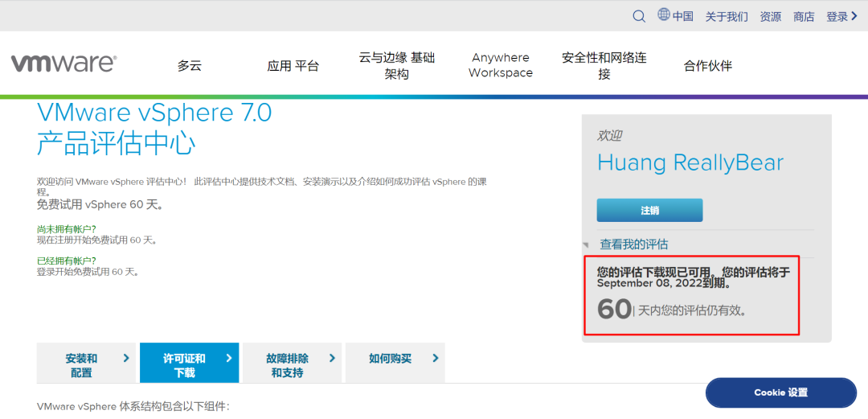Open the Anywhere Workspace menu

pos(501,65)
